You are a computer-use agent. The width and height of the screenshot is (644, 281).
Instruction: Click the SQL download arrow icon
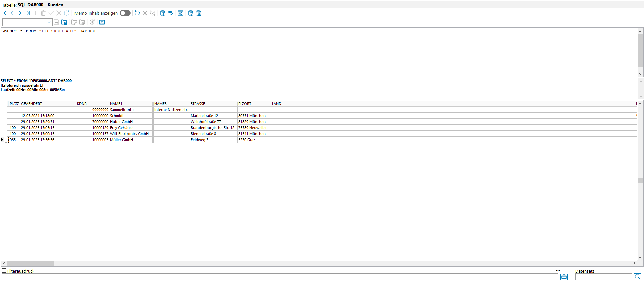170,13
